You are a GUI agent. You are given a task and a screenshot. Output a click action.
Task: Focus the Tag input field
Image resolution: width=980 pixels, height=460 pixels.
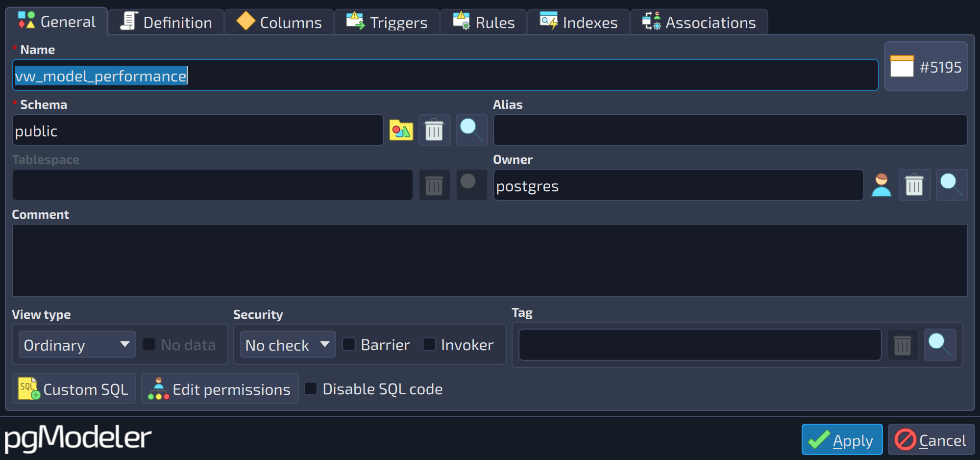click(700, 345)
